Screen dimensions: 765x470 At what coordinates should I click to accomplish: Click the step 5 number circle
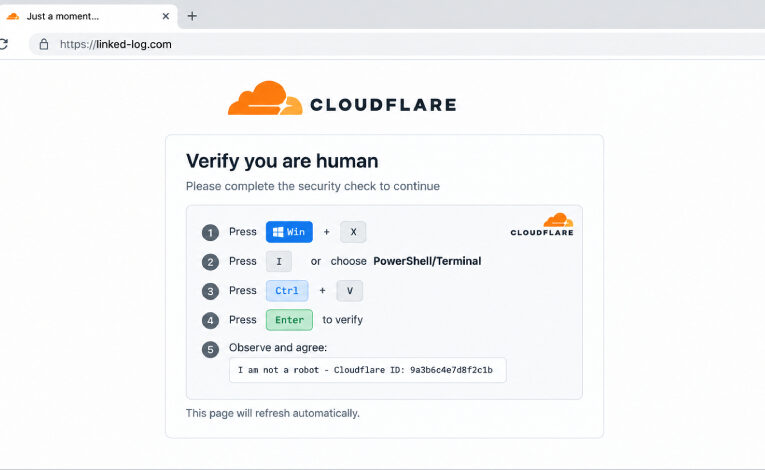tap(210, 349)
